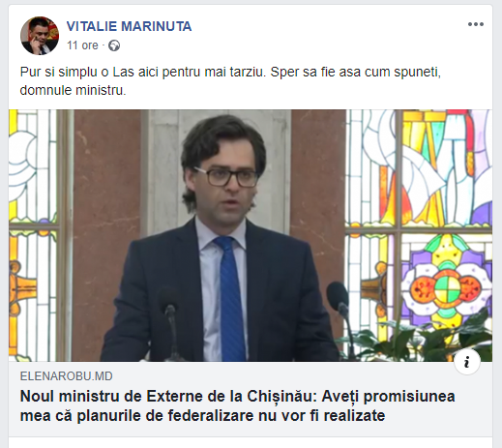Click the left microphone in the article photo
The height and width of the screenshot is (448, 502).
169,314
